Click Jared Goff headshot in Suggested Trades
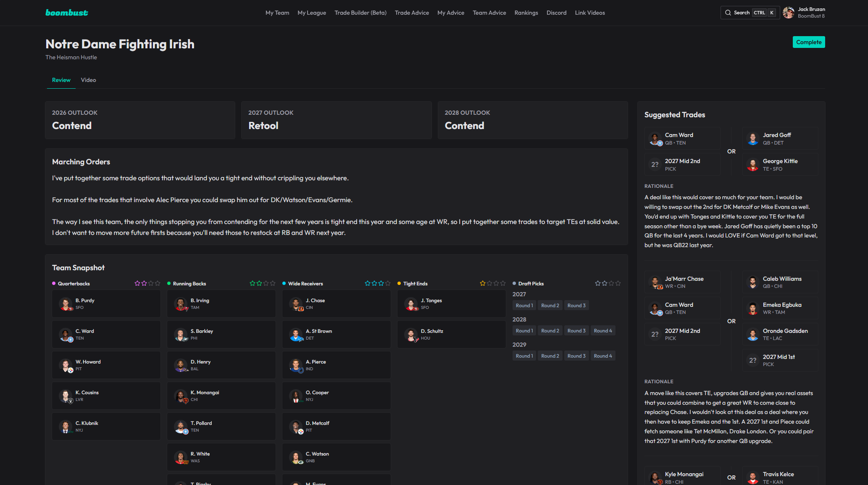The image size is (868, 485). pos(753,139)
